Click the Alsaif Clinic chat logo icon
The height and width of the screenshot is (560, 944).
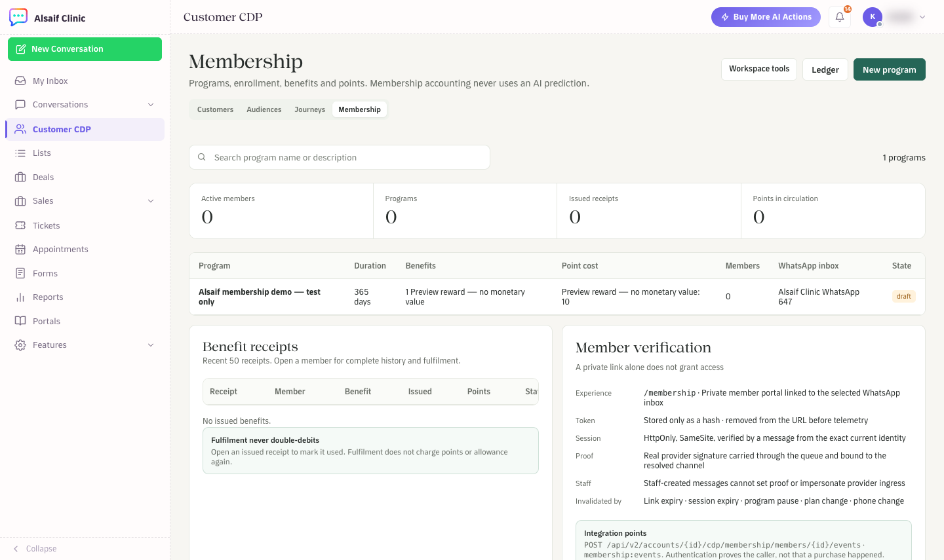click(18, 17)
